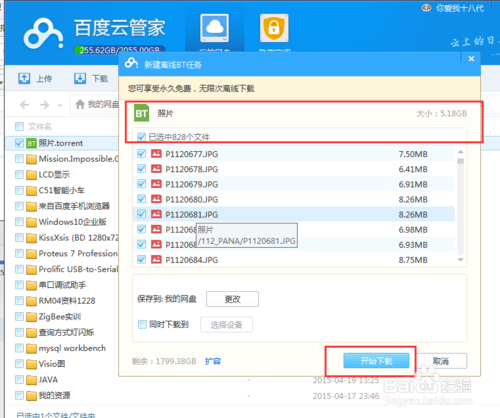Uncheck P1120681.JPG checkbox

click(141, 214)
